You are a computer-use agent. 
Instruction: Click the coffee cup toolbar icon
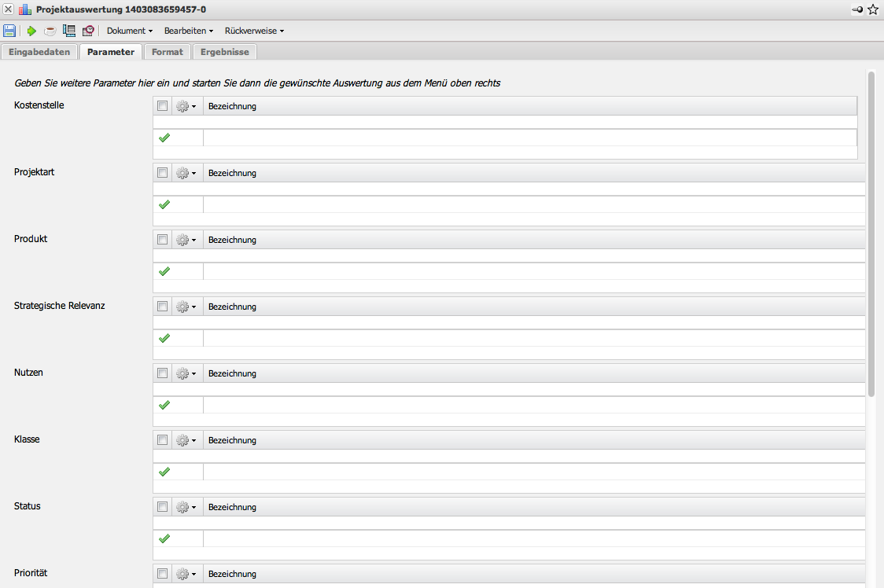coord(50,31)
